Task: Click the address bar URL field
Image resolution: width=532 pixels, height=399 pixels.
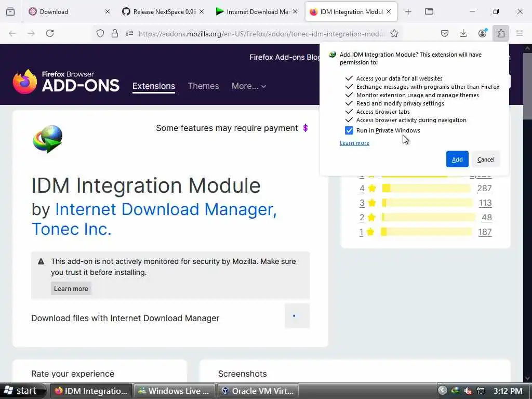Action: (261, 34)
